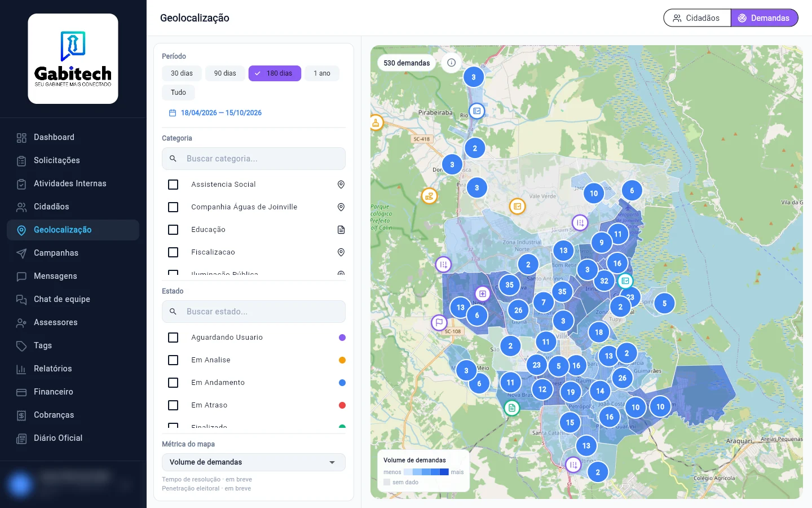Select the 180 dias period
Image resolution: width=812 pixels, height=508 pixels.
(x=275, y=73)
